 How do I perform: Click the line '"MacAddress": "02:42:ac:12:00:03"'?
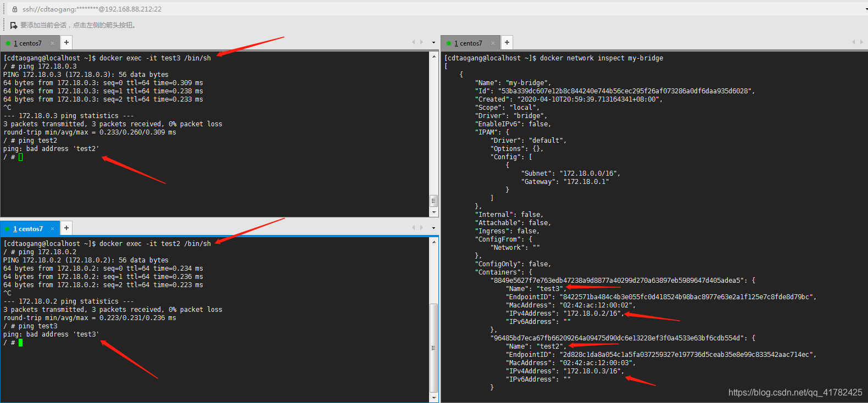click(571, 363)
